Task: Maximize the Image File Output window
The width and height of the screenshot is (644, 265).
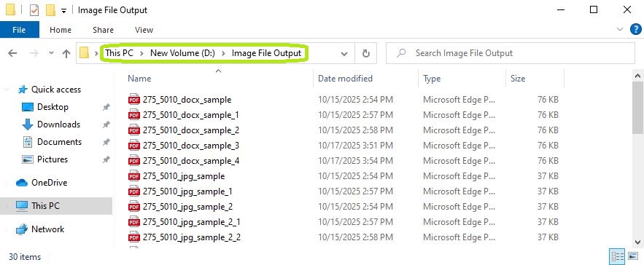Action: (594, 10)
